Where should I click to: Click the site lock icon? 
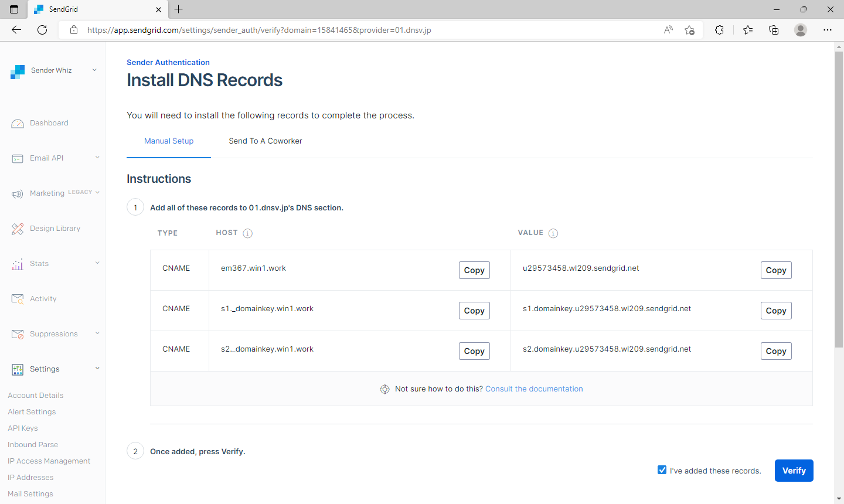[74, 30]
